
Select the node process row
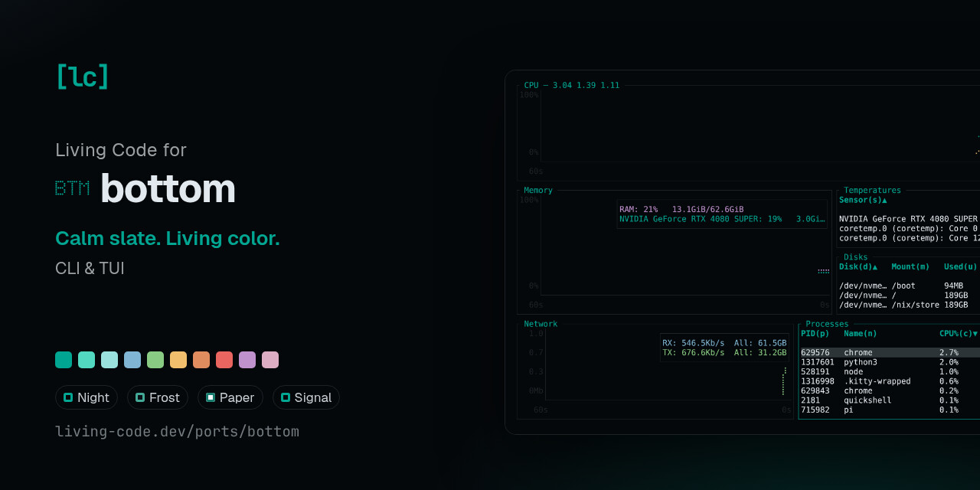pos(890,372)
